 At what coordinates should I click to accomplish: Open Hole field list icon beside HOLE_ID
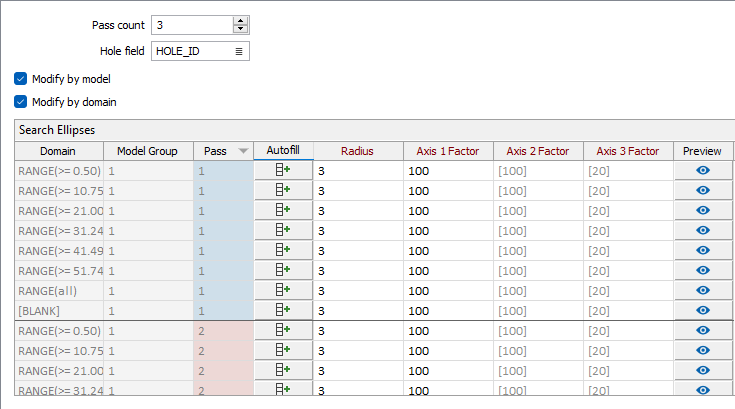239,52
